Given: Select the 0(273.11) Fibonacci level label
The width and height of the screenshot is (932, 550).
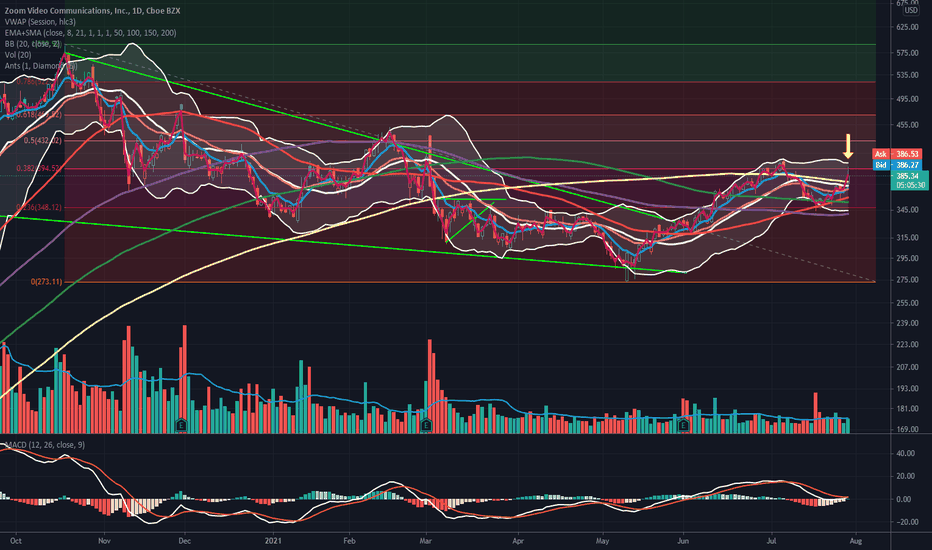Looking at the screenshot, I should pyautogui.click(x=46, y=282).
